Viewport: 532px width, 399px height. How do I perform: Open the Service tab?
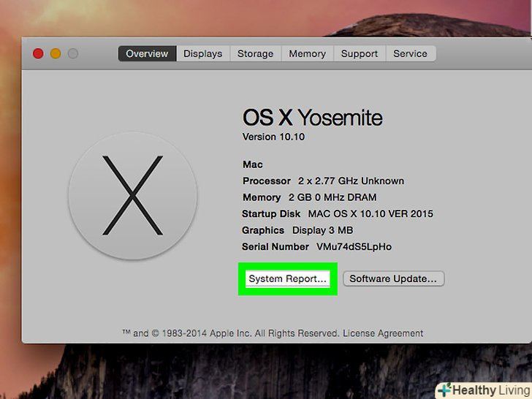point(411,53)
